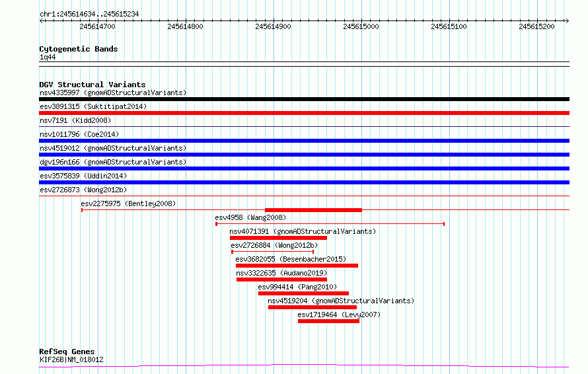
Task: Open variant nsv4335997 (gnomADStructuralVariants) label
Action: click(113, 93)
